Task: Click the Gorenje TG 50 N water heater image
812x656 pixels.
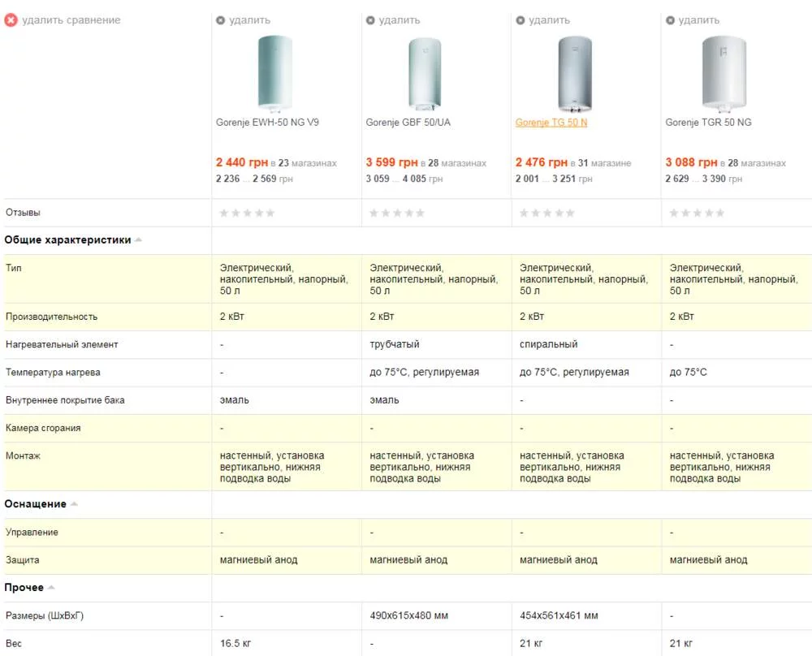Action: 574,73
